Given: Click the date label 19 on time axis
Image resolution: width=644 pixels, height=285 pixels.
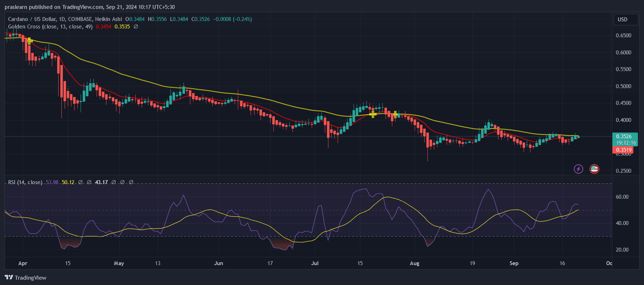Looking at the screenshot, I should click(x=472, y=263).
